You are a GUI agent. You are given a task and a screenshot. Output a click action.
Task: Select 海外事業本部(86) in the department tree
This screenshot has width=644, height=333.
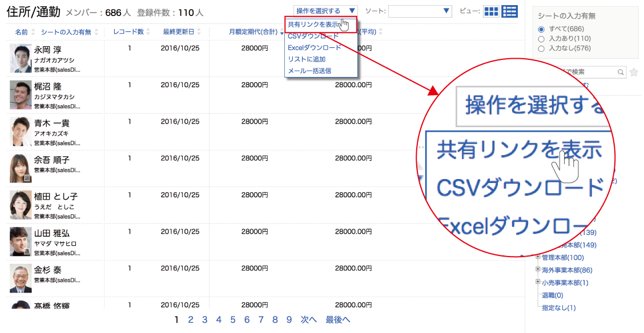(x=567, y=270)
